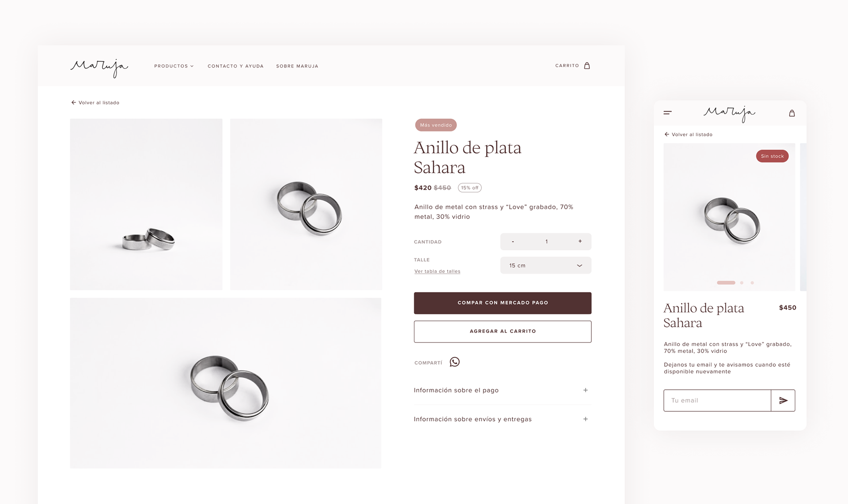Click the Maruja logo in mobile header

tap(729, 114)
